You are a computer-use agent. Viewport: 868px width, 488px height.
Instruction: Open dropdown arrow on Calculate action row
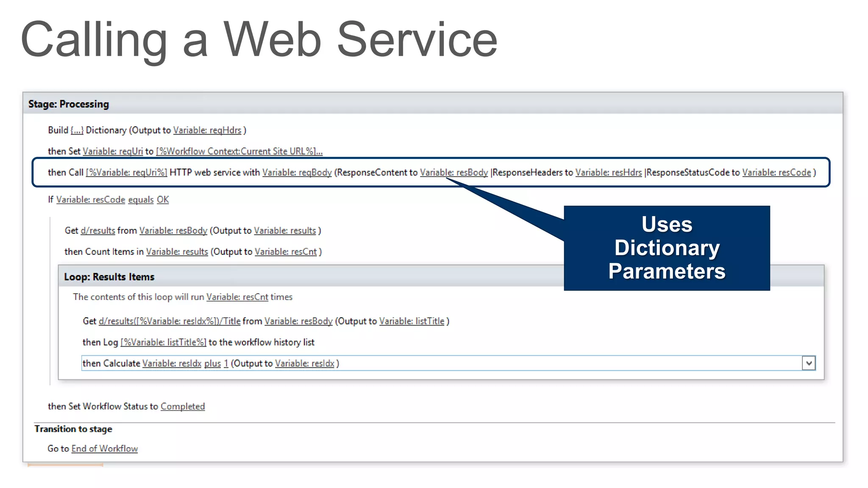pyautogui.click(x=809, y=363)
